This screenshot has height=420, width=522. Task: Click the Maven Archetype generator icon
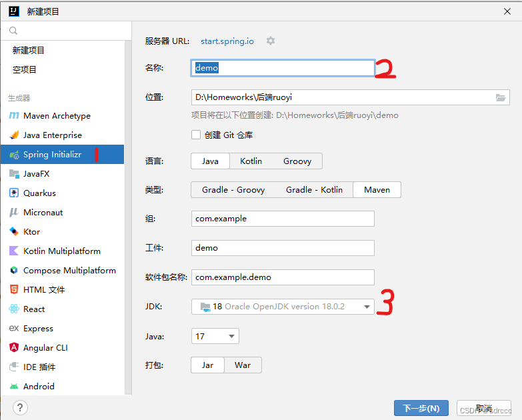pyautogui.click(x=14, y=115)
